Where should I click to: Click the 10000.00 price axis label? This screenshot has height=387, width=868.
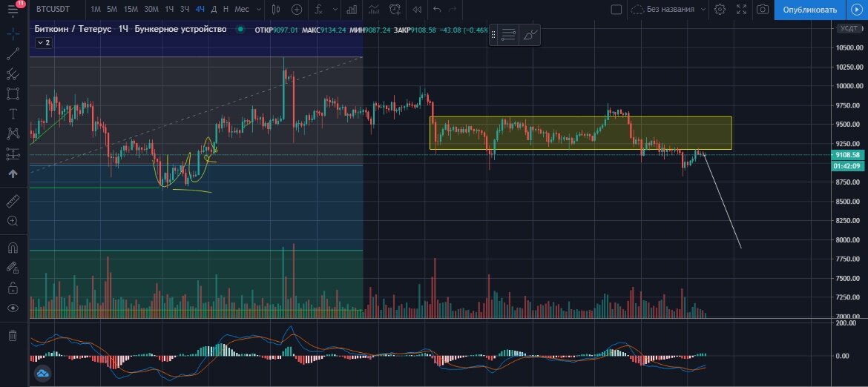848,86
